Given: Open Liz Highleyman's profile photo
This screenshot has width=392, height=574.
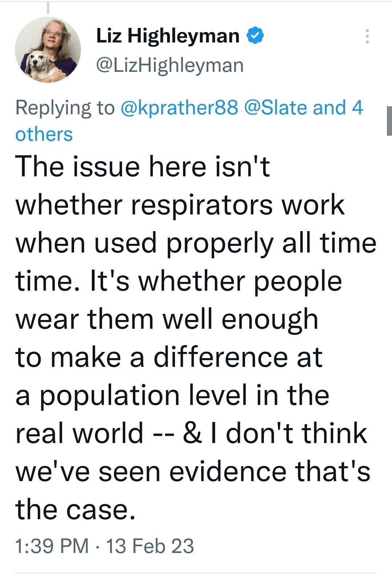Looking at the screenshot, I should (48, 50).
